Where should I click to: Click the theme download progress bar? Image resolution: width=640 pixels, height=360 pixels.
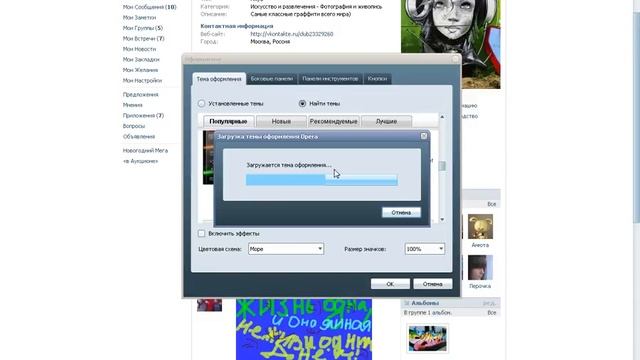[x=322, y=180]
